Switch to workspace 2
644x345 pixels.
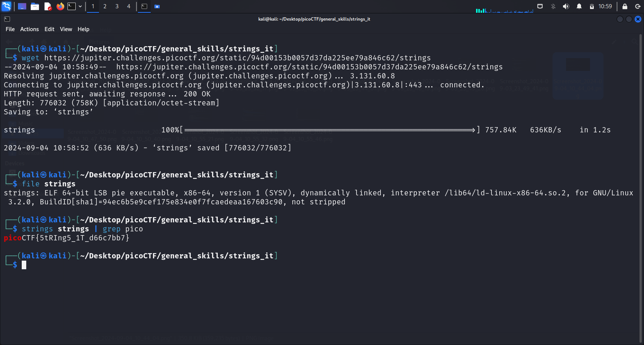(x=105, y=6)
